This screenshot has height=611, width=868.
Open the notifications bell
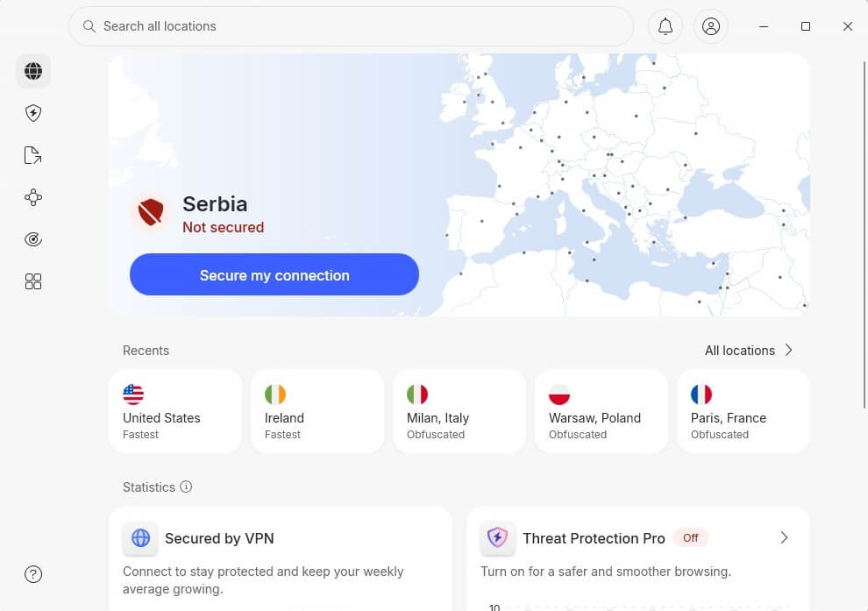point(665,26)
